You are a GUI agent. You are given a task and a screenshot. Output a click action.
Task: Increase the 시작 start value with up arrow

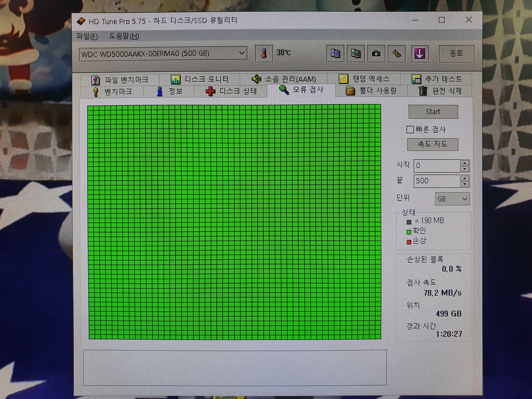coord(465,163)
